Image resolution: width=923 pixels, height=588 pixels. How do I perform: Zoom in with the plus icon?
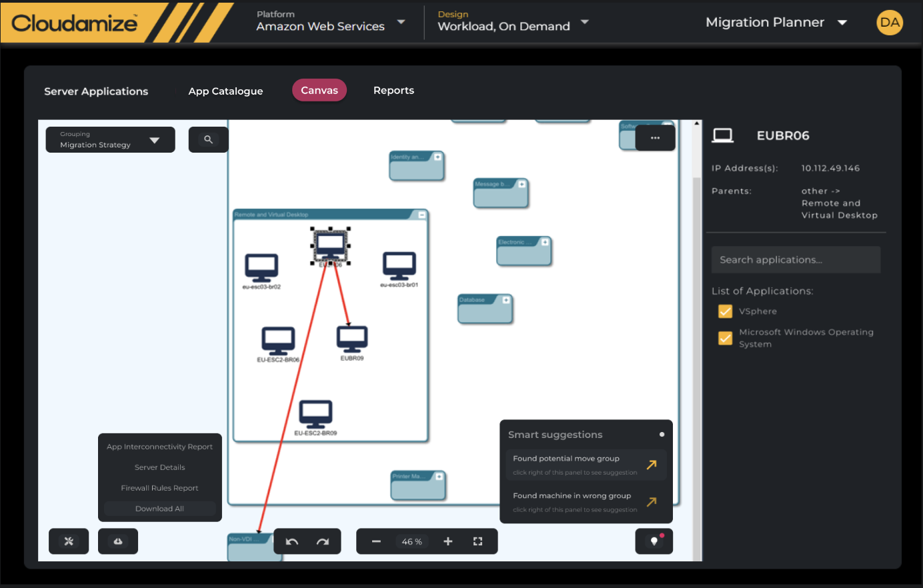click(448, 541)
